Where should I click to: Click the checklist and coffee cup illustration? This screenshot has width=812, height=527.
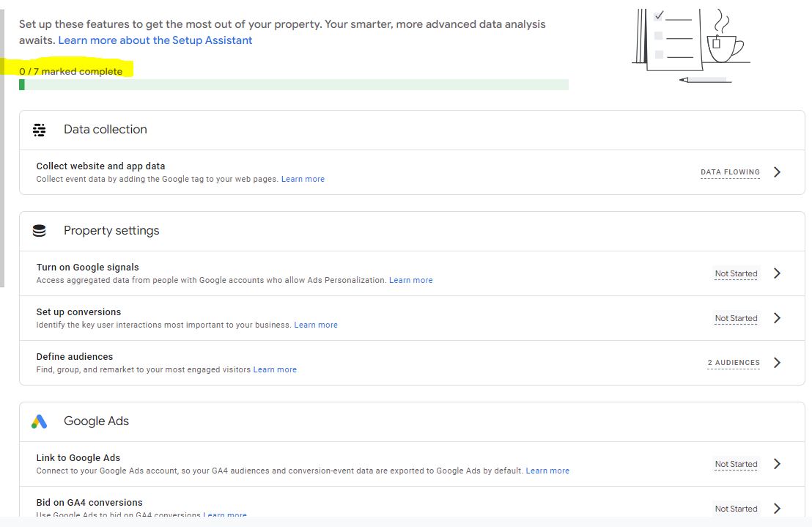[x=691, y=45]
